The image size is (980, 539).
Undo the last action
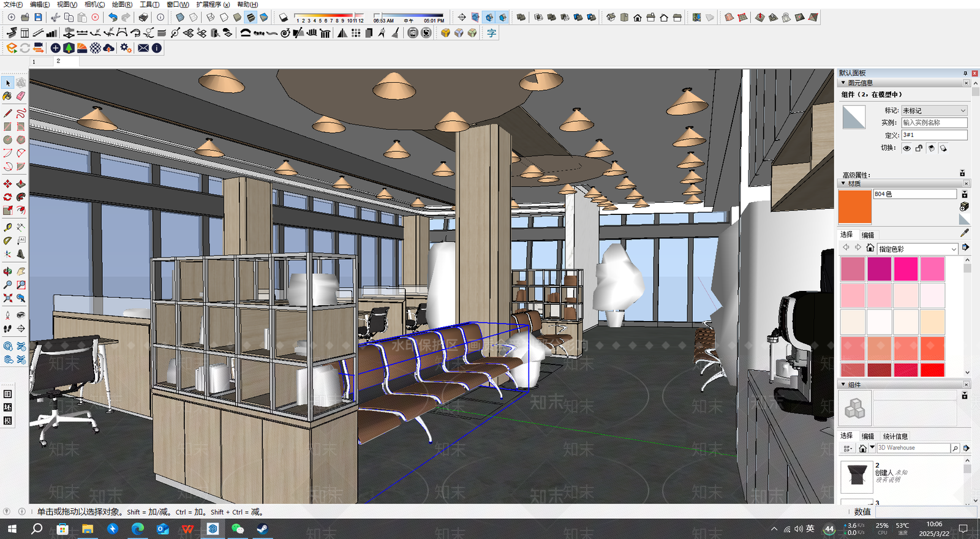pyautogui.click(x=113, y=17)
